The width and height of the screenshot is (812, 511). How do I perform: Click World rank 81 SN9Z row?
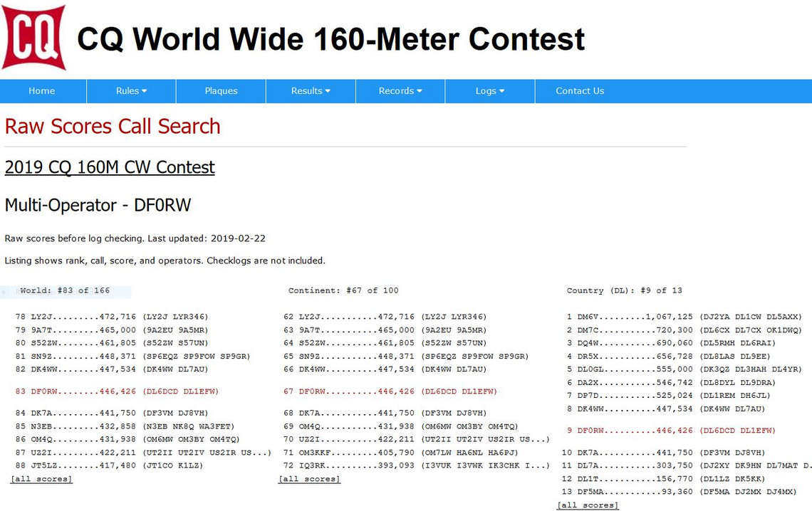[x=132, y=357]
